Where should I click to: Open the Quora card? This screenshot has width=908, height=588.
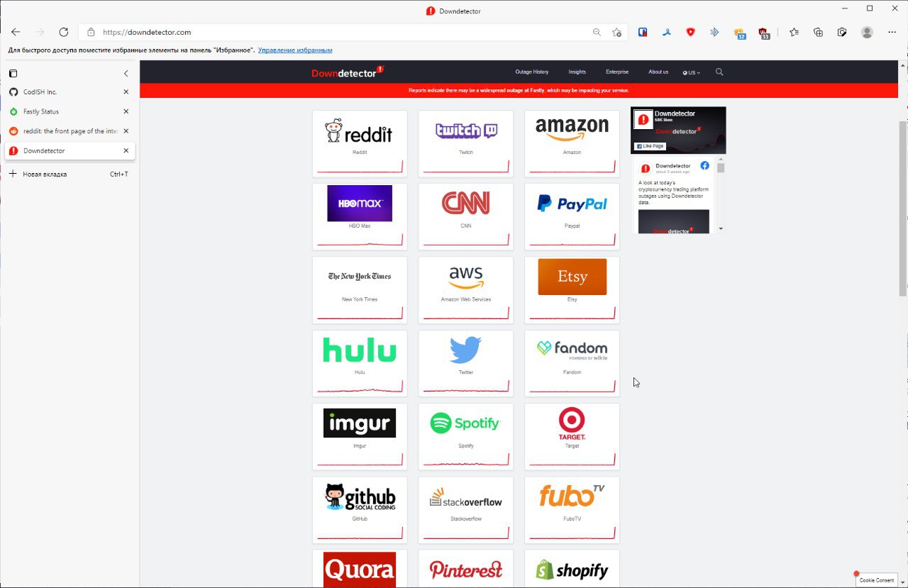click(360, 569)
